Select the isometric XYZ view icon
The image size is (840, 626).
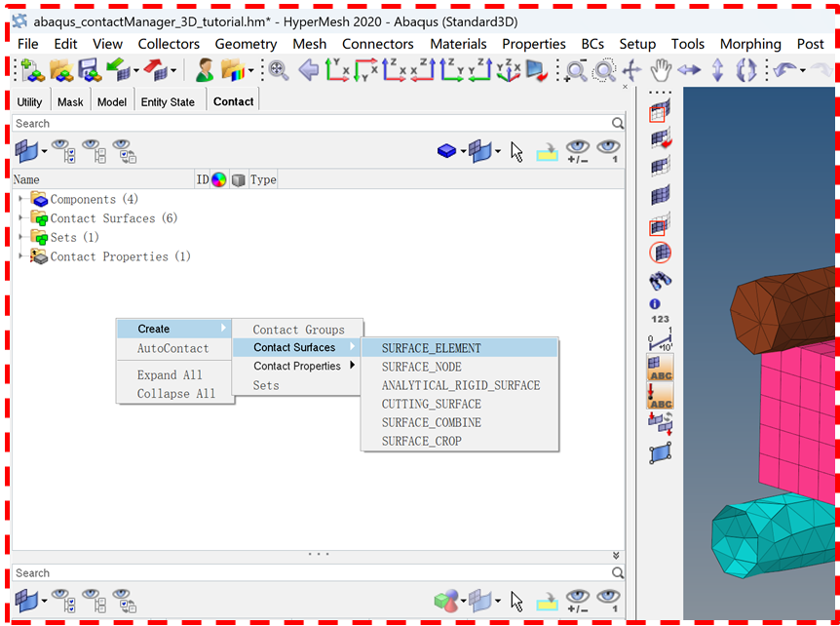click(x=508, y=70)
